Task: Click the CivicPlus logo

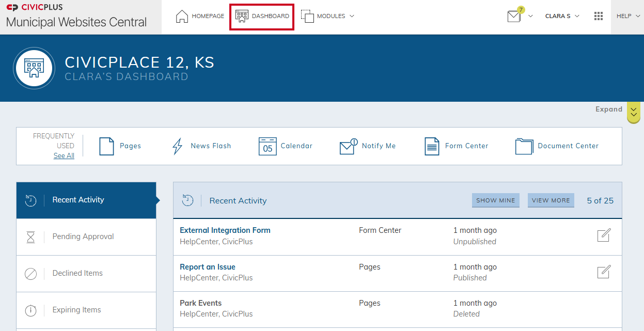Action: click(35, 7)
